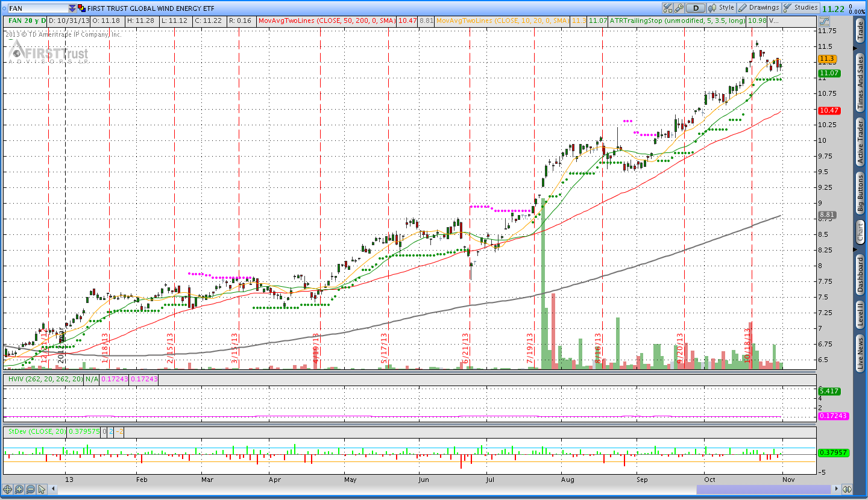This screenshot has height=500, width=868.
Task: Open the Live News side tab
Action: (860, 354)
